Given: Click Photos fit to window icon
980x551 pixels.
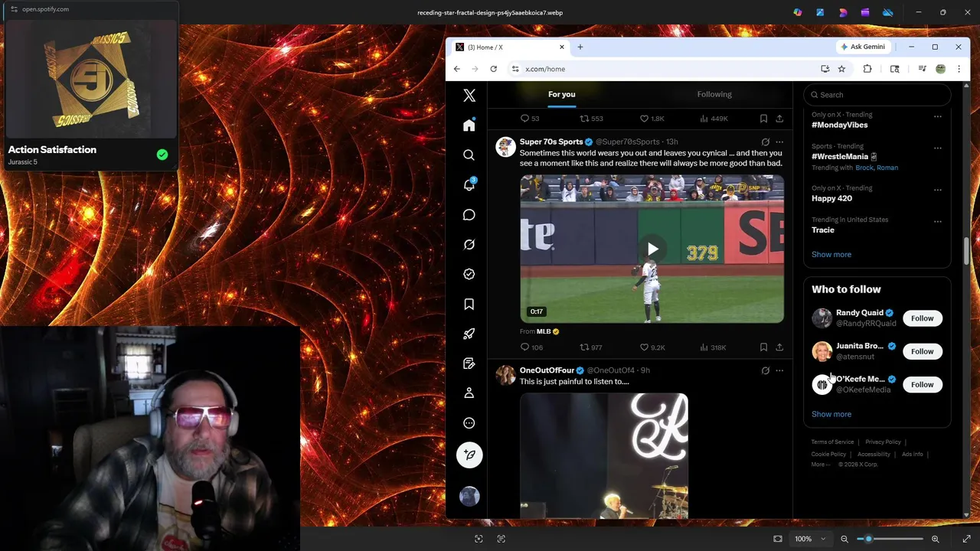Looking at the screenshot, I should pos(778,539).
